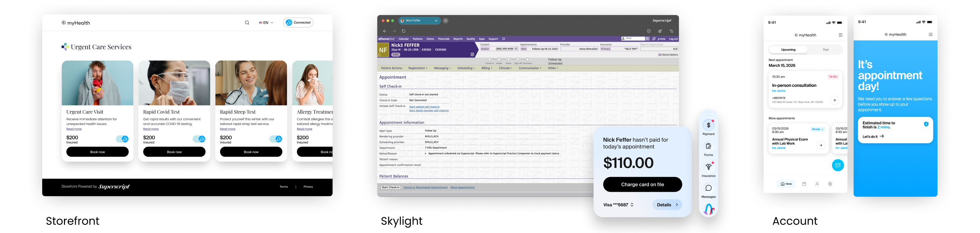Expand the Other patient action dropdown
Viewport: 980px width, 233px height.
553,68
